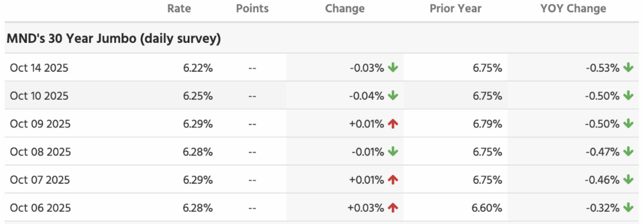
Task: Select the Oct 06 2025 prior year 6.60%
Action: pyautogui.click(x=486, y=207)
